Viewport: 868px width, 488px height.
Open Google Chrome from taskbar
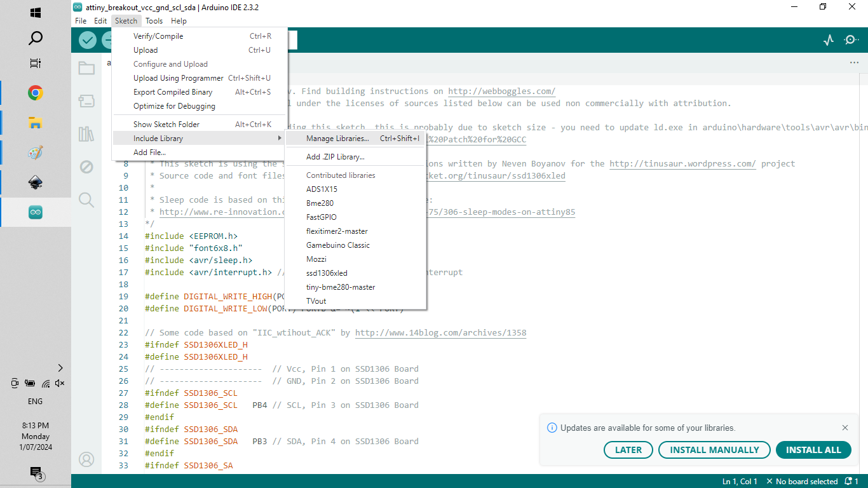tap(36, 93)
